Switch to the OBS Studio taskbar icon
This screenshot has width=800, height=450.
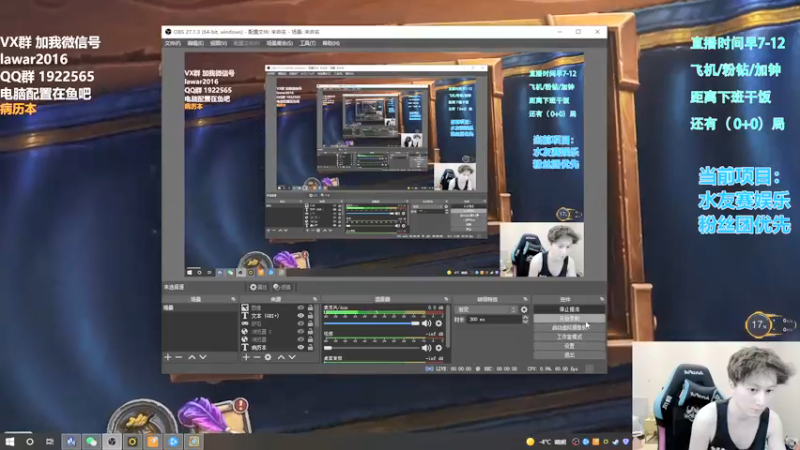(x=112, y=441)
